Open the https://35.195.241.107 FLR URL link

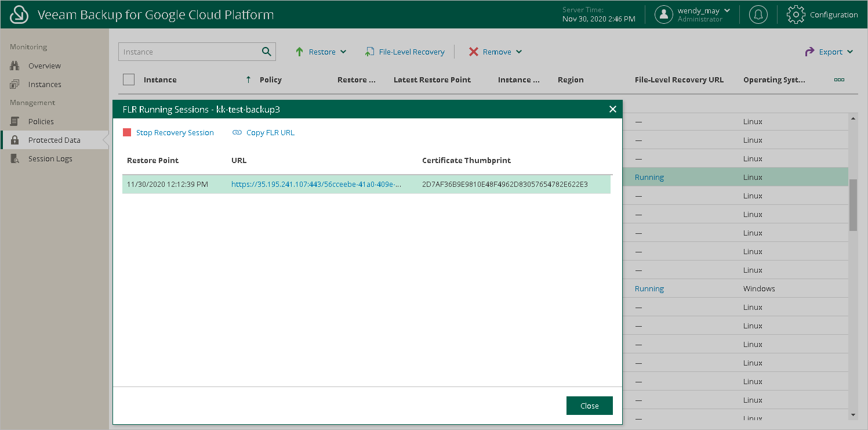pos(316,185)
